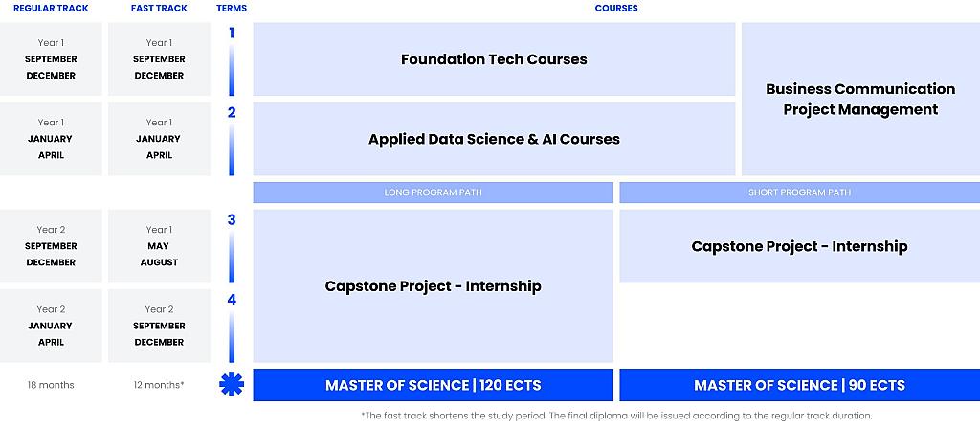The image size is (980, 429).
Task: Select the Short Program Path bar
Action: [799, 192]
